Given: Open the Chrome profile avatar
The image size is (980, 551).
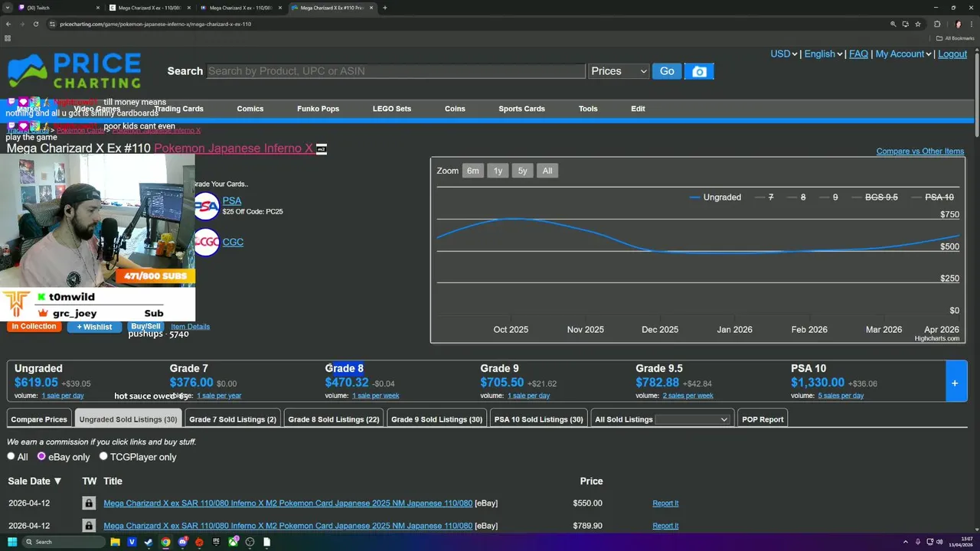Looking at the screenshot, I should coord(957,24).
